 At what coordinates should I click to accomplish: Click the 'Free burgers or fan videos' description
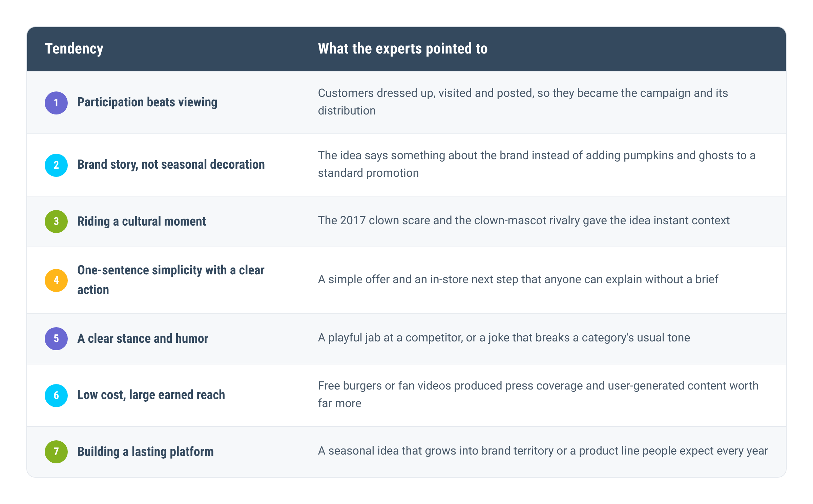(x=538, y=394)
